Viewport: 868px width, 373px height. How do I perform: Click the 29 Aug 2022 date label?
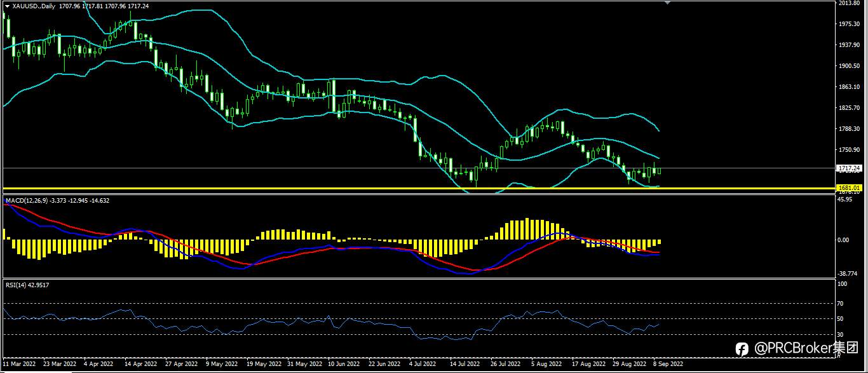point(628,365)
